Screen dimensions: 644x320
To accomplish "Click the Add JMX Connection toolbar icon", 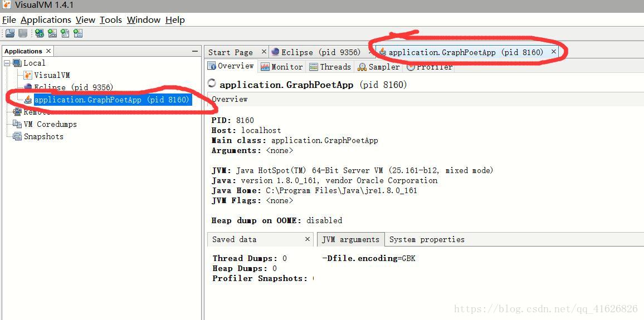I will tap(52, 33).
